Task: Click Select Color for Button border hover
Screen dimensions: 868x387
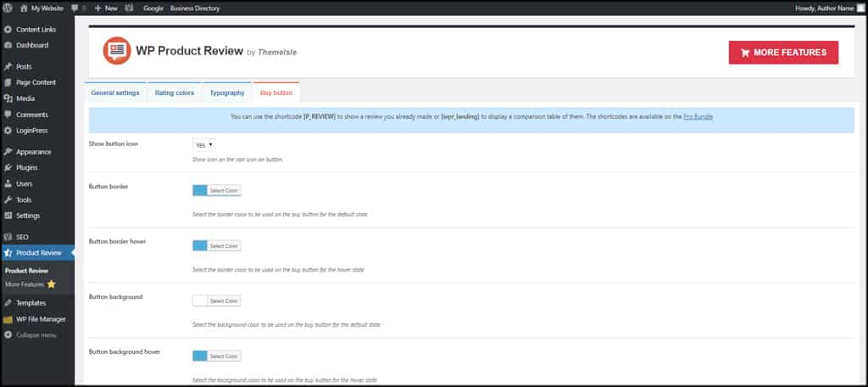Action: tap(224, 245)
